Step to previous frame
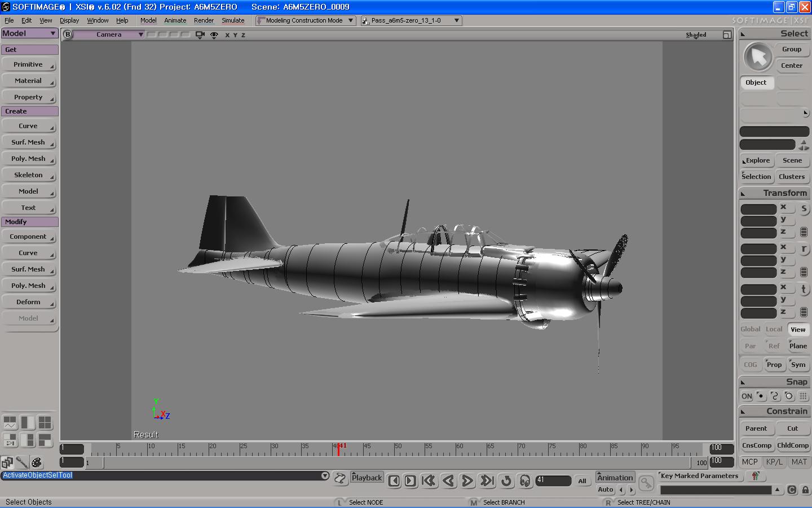 point(394,481)
